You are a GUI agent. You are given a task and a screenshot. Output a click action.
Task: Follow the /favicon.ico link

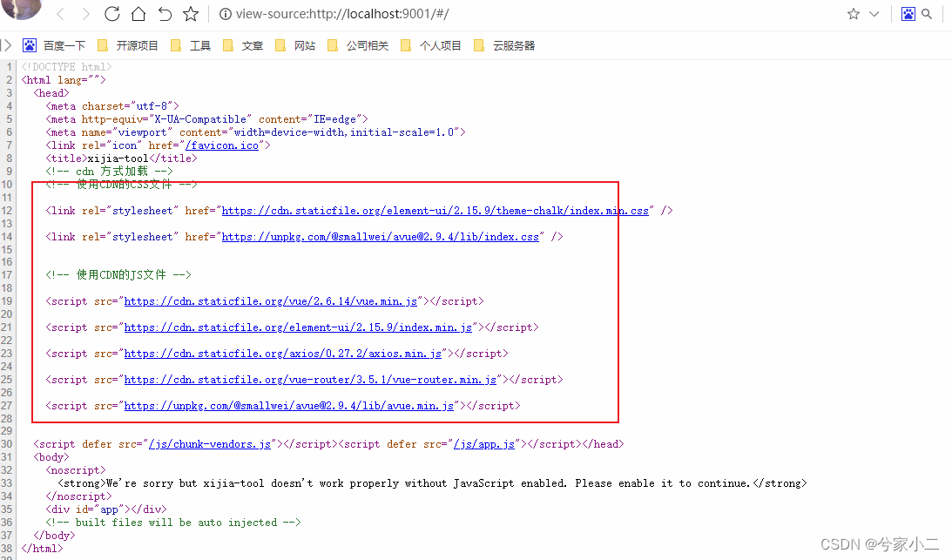click(x=222, y=145)
